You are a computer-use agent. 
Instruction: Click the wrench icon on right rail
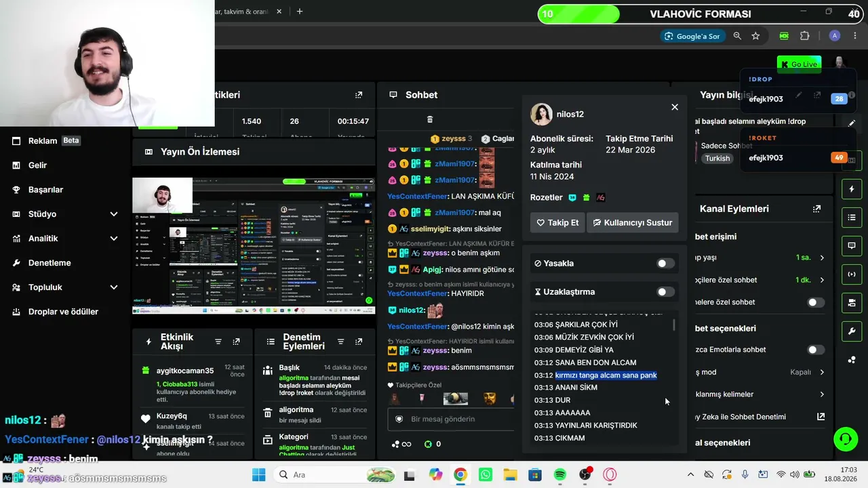tap(852, 331)
